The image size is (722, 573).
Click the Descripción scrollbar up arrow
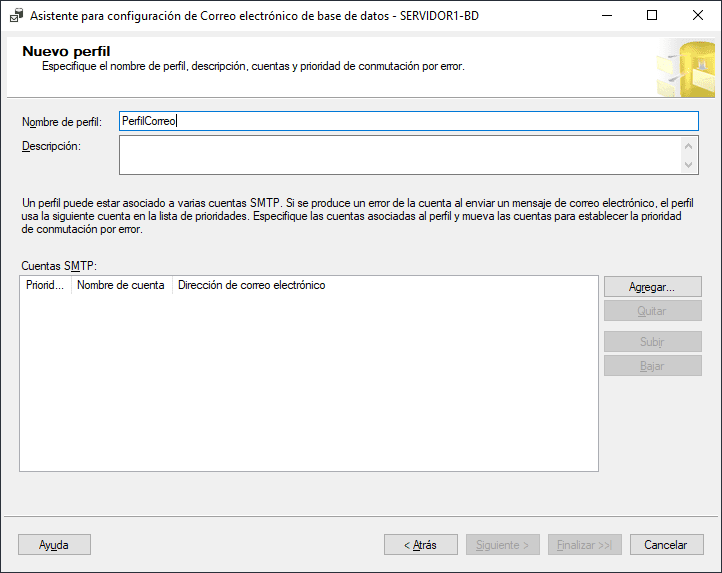pyautogui.click(x=688, y=146)
